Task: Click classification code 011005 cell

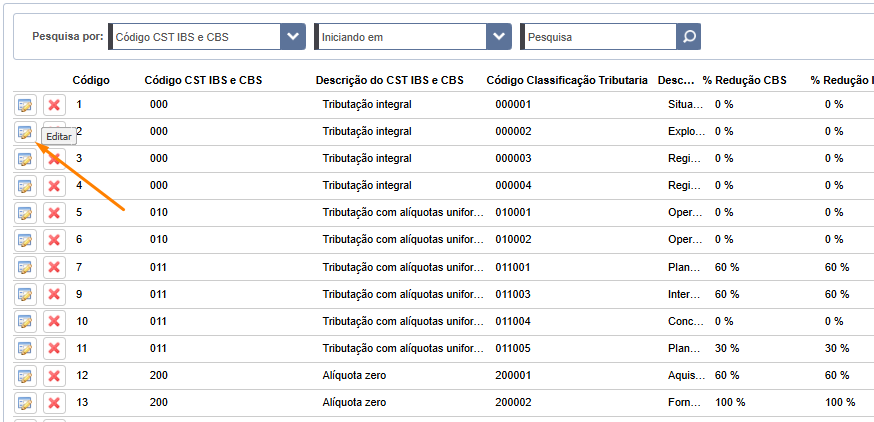Action: (x=513, y=348)
